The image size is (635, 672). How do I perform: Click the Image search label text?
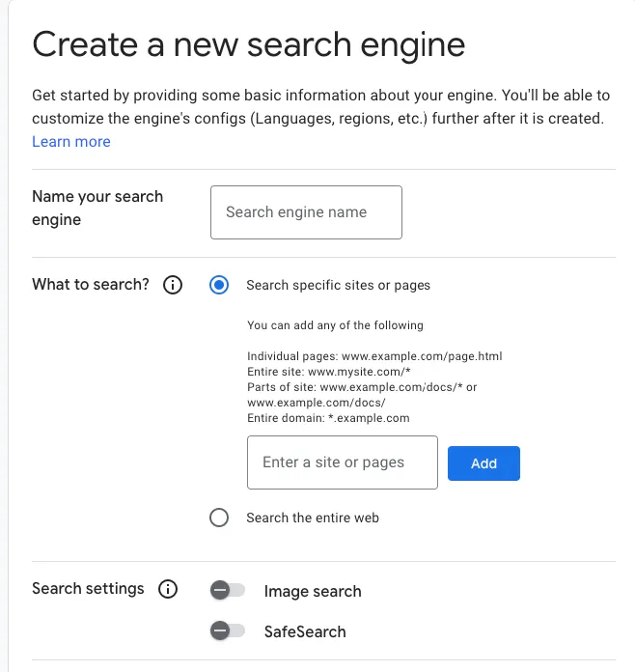pyautogui.click(x=313, y=591)
